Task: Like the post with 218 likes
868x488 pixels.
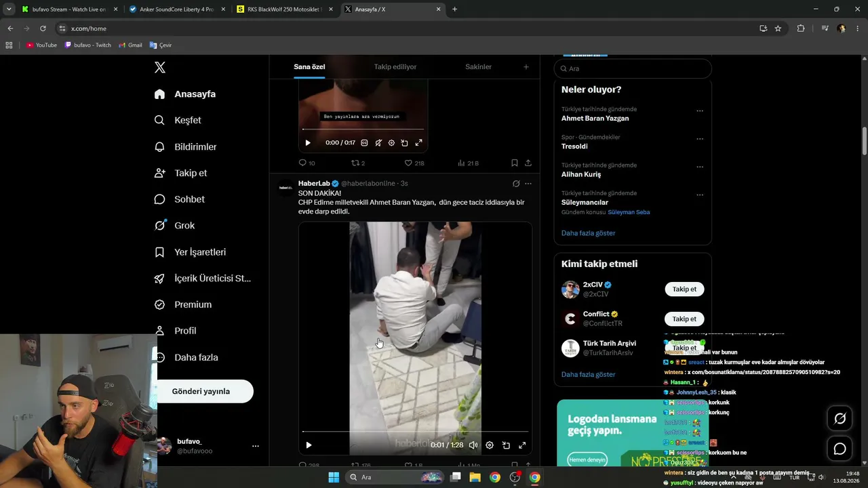Action: (408, 163)
